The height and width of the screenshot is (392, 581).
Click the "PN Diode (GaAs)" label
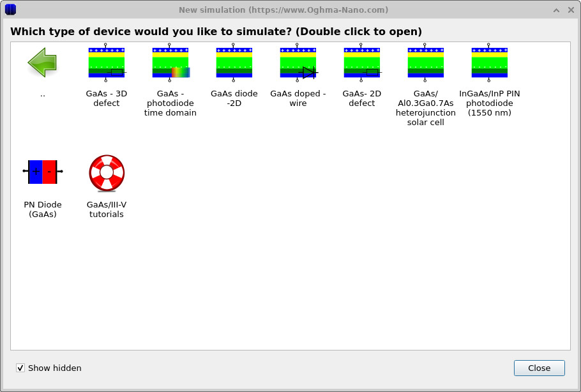(43, 209)
